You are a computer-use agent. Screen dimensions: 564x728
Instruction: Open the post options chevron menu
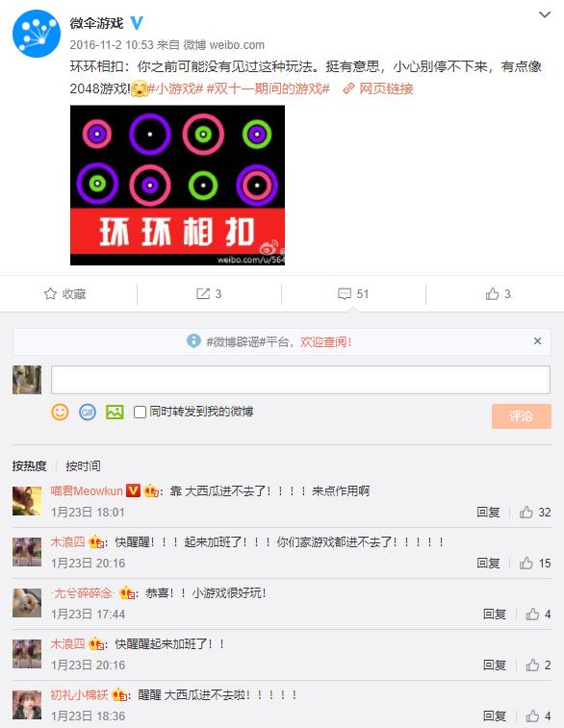545,14
